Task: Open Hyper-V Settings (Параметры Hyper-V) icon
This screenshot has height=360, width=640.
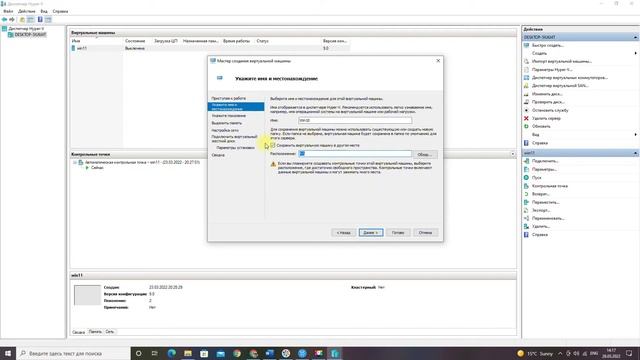Action: pyautogui.click(x=526, y=69)
